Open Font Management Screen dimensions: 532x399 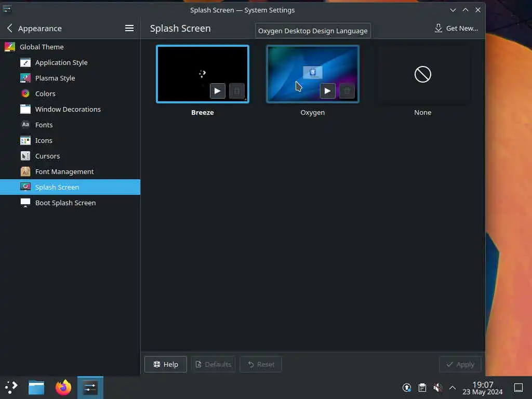coord(70,171)
